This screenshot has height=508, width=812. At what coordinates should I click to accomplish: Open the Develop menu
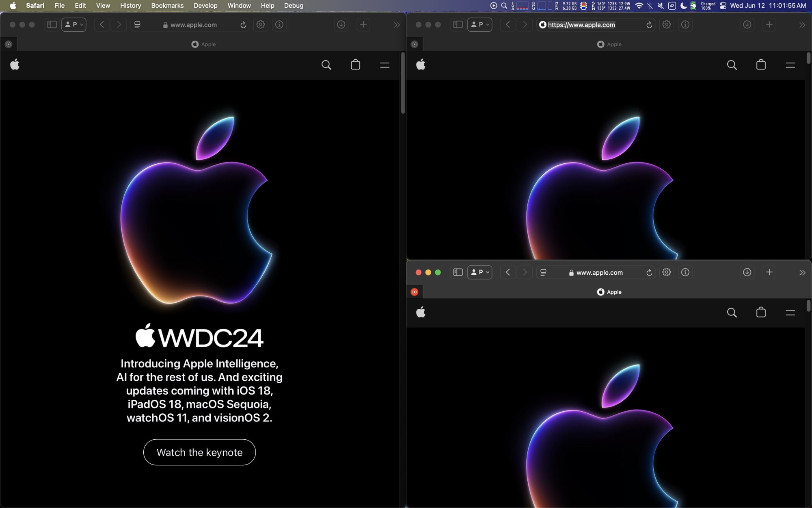tap(205, 6)
